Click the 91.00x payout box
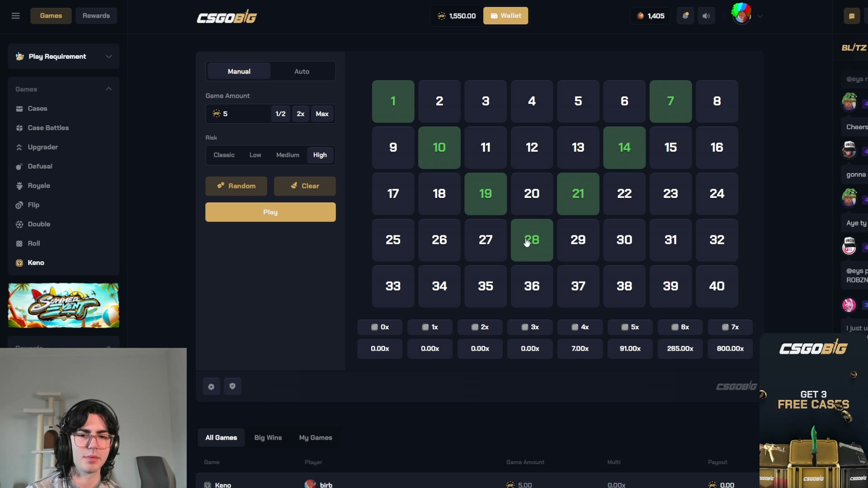Viewport: 868px width, 488px height. coord(630,349)
